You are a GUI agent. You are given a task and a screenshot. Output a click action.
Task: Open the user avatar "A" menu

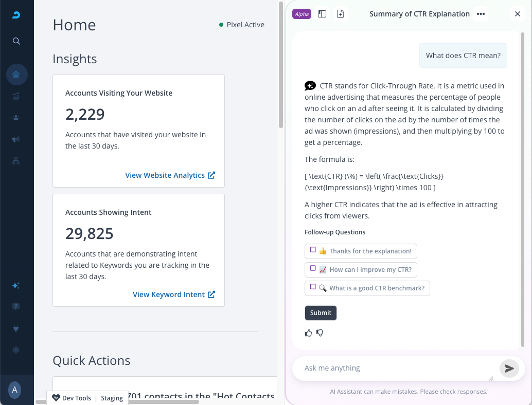pyautogui.click(x=15, y=390)
